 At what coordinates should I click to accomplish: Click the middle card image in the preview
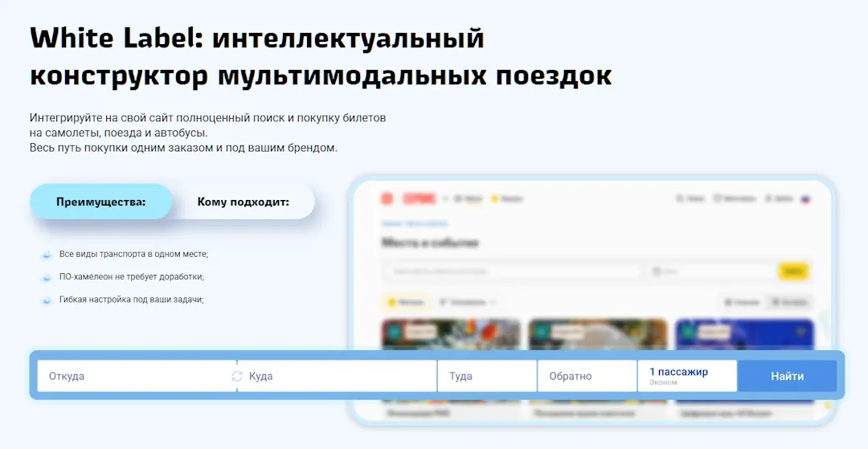[598, 335]
